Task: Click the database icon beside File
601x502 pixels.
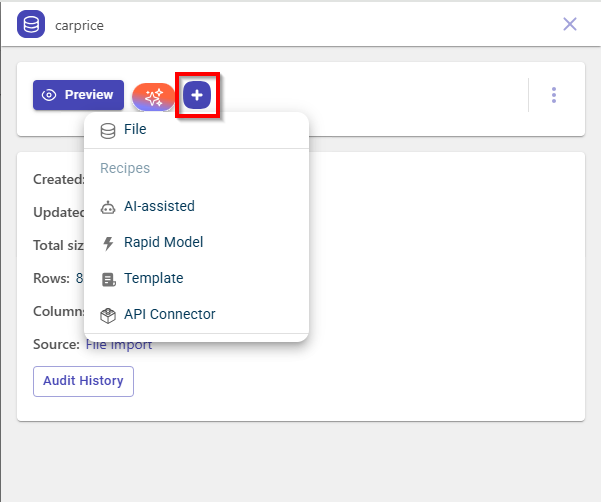Action: [108, 130]
